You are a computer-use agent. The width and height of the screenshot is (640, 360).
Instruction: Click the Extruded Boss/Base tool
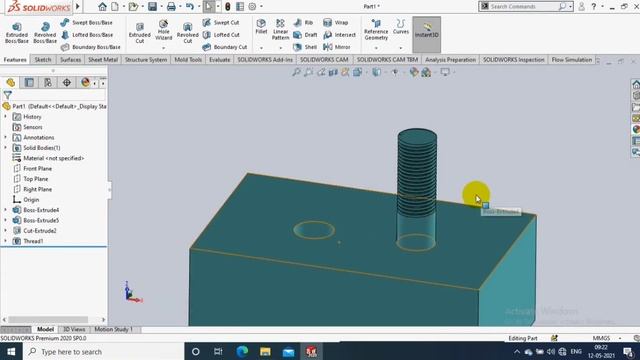17,33
